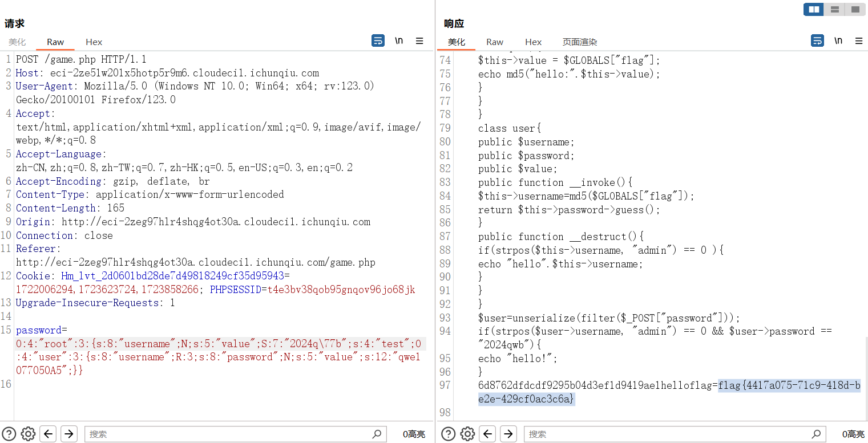
Task: Toggle word wrap icon in request panel
Action: [x=378, y=40]
